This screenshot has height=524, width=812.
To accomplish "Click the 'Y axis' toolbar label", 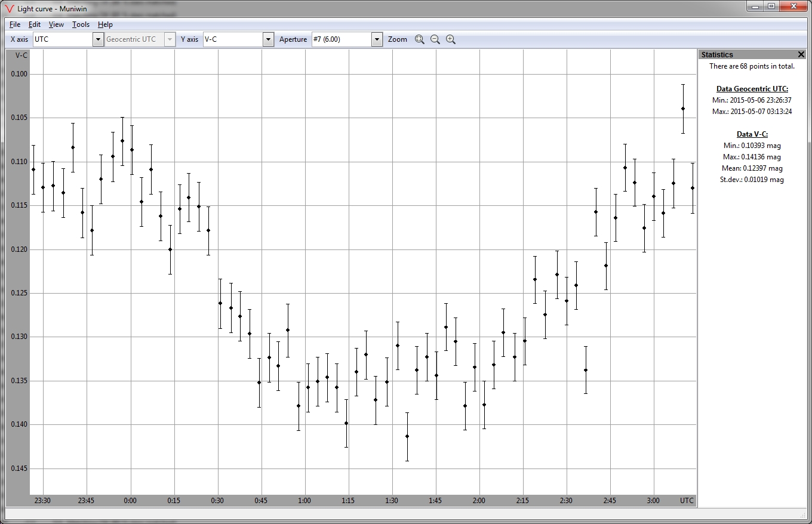I will coord(189,39).
